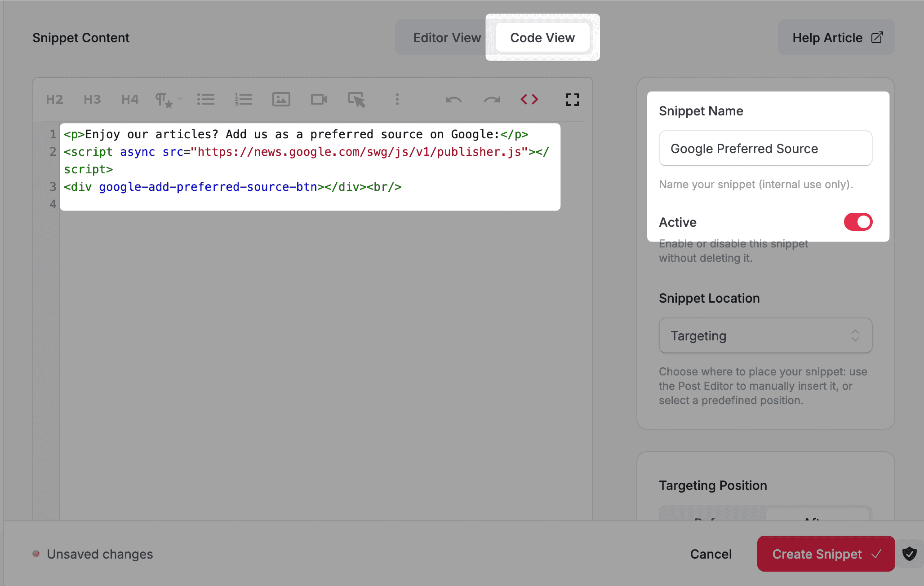The height and width of the screenshot is (586, 924).
Task: Open the Snippet Location Targeting dropdown
Action: coord(765,336)
